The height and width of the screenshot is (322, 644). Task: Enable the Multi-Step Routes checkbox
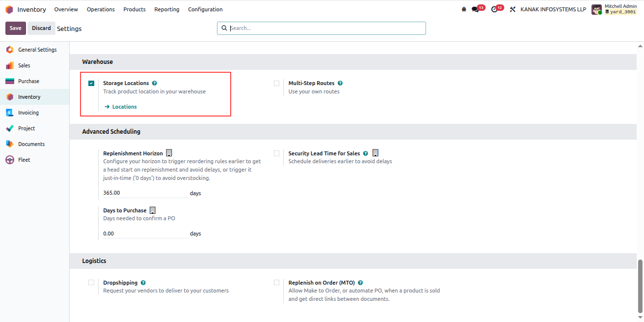coord(277,84)
